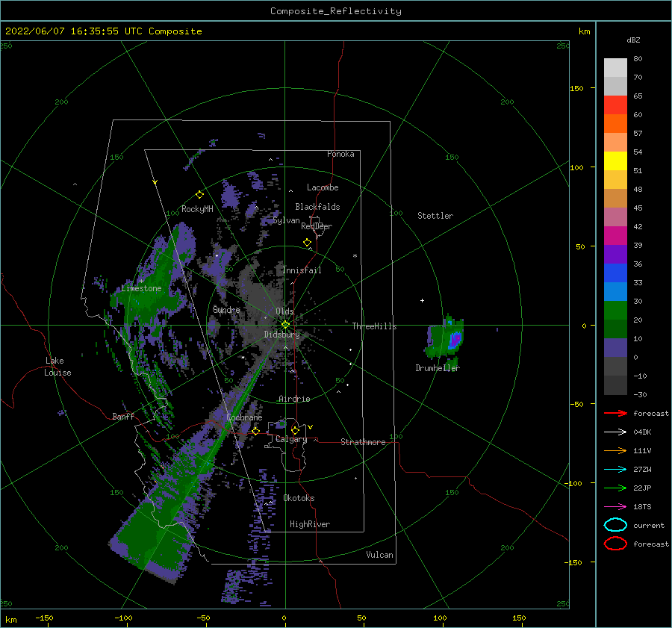This screenshot has height=628, width=672.
Task: Click the white 04DK arrow icon
Action: click(615, 432)
